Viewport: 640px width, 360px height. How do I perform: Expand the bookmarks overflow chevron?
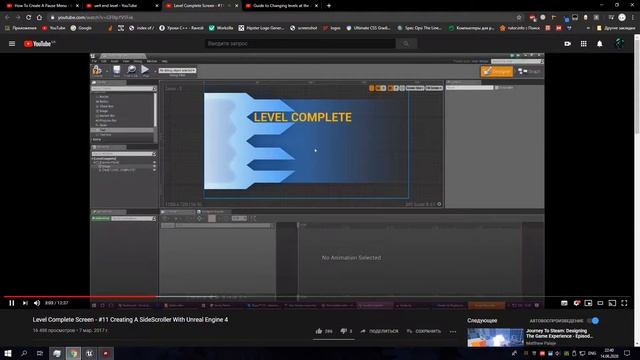pyautogui.click(x=588, y=28)
